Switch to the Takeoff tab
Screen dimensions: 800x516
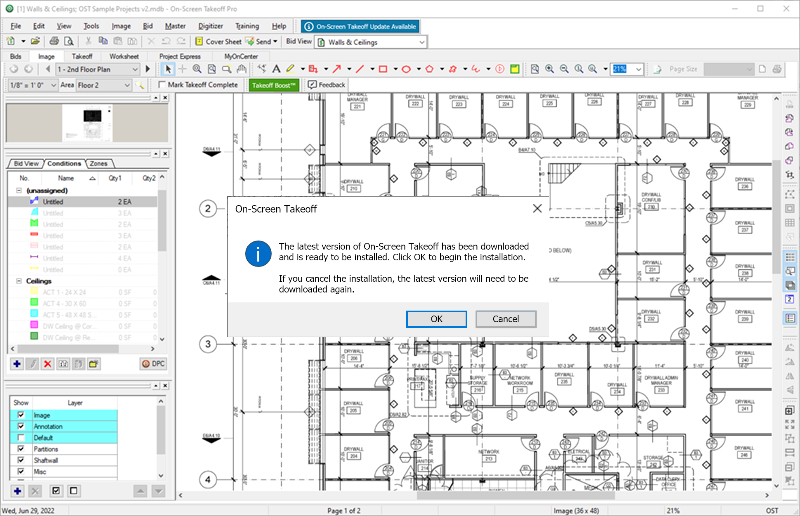click(x=82, y=56)
